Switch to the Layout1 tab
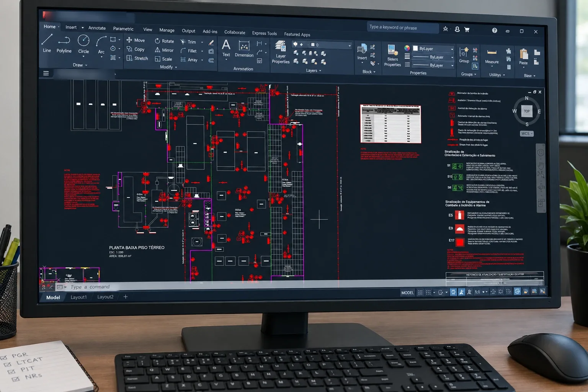Image resolution: width=588 pixels, height=392 pixels. click(78, 297)
